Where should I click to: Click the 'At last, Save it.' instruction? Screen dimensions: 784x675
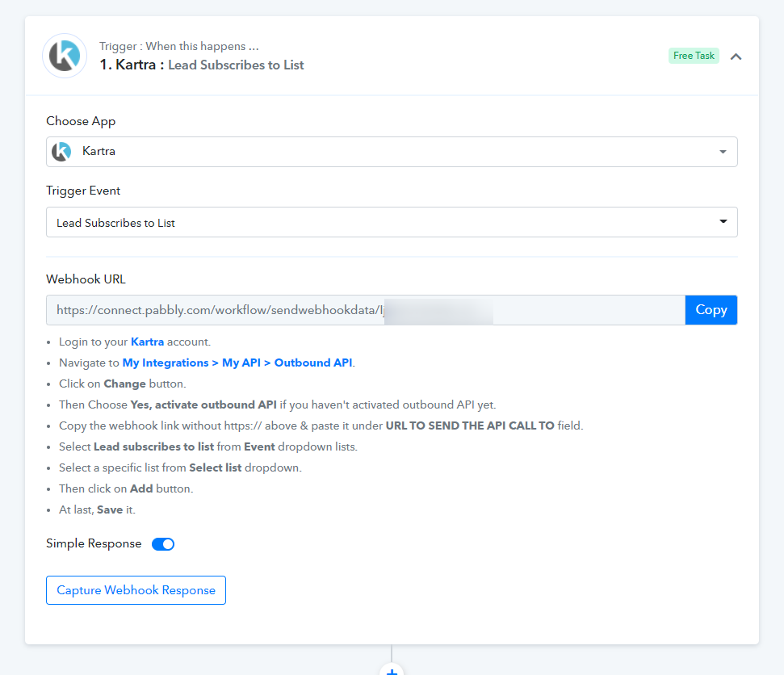click(97, 510)
